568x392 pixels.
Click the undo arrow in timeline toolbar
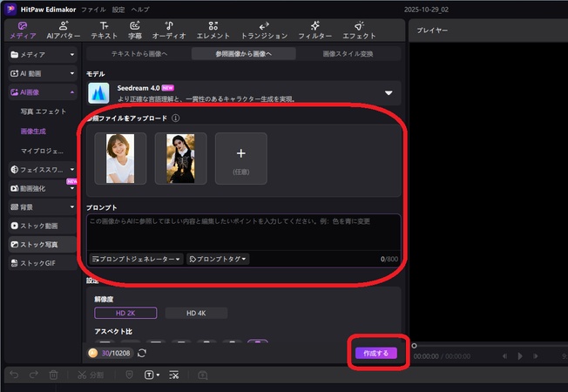(x=14, y=375)
